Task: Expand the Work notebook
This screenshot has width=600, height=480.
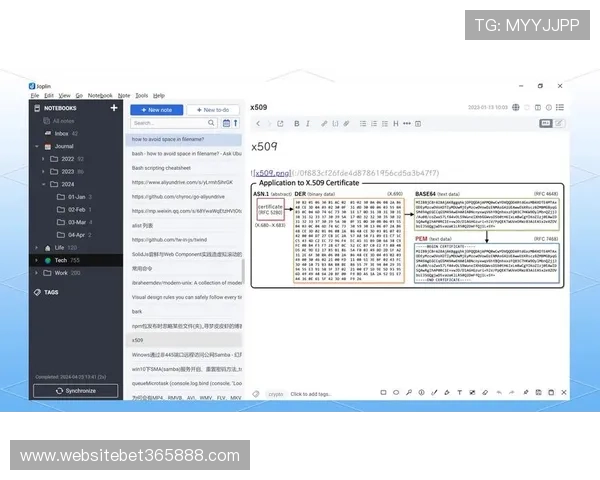Action: pyautogui.click(x=38, y=272)
